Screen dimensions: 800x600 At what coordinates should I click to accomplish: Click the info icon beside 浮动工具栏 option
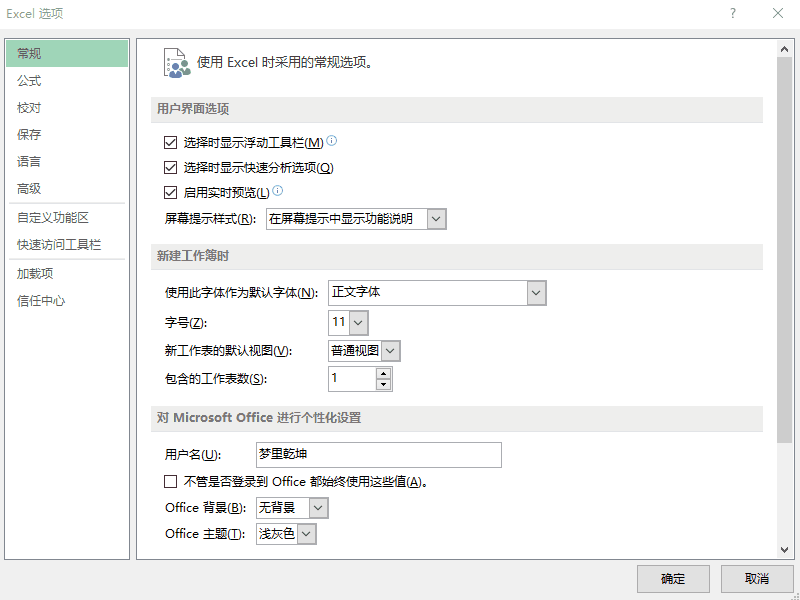332,141
